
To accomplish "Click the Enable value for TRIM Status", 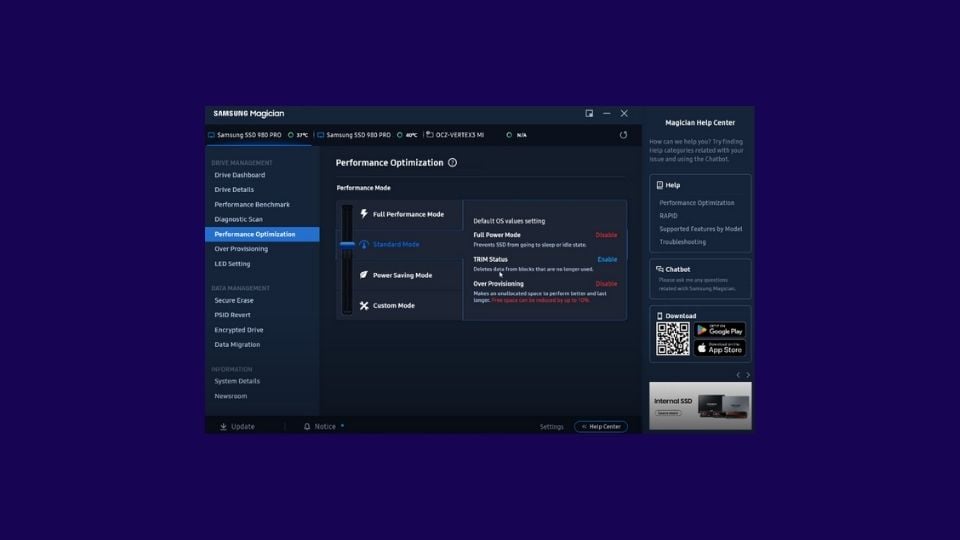I will (x=607, y=260).
